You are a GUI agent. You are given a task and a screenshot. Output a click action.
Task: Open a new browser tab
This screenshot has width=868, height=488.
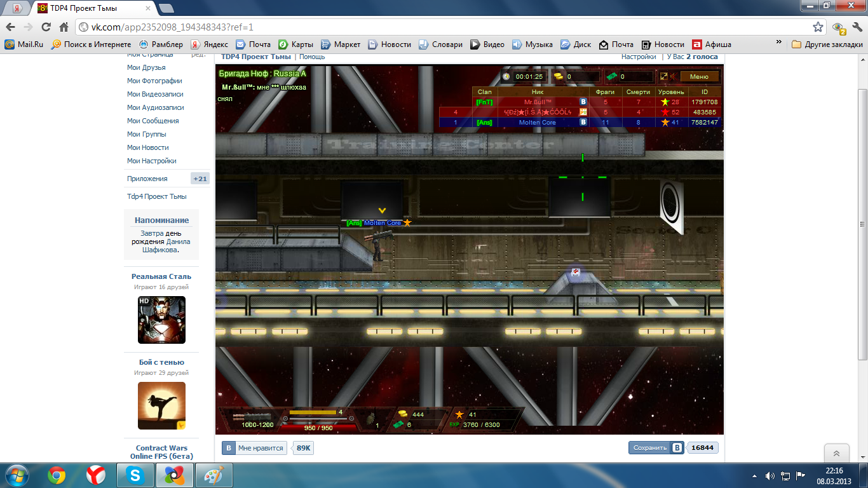click(166, 8)
